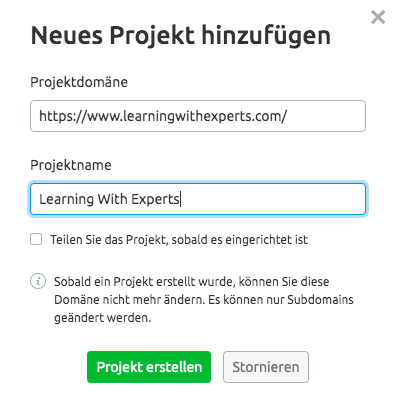Close the Neues Projekt hinzufügen dialog
The image size is (395, 400).
(378, 17)
